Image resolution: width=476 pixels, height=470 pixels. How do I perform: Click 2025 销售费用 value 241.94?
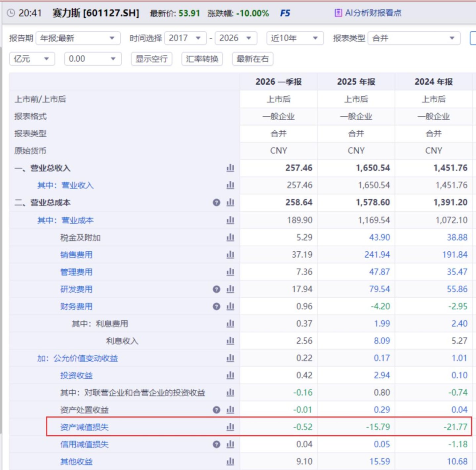coord(377,255)
